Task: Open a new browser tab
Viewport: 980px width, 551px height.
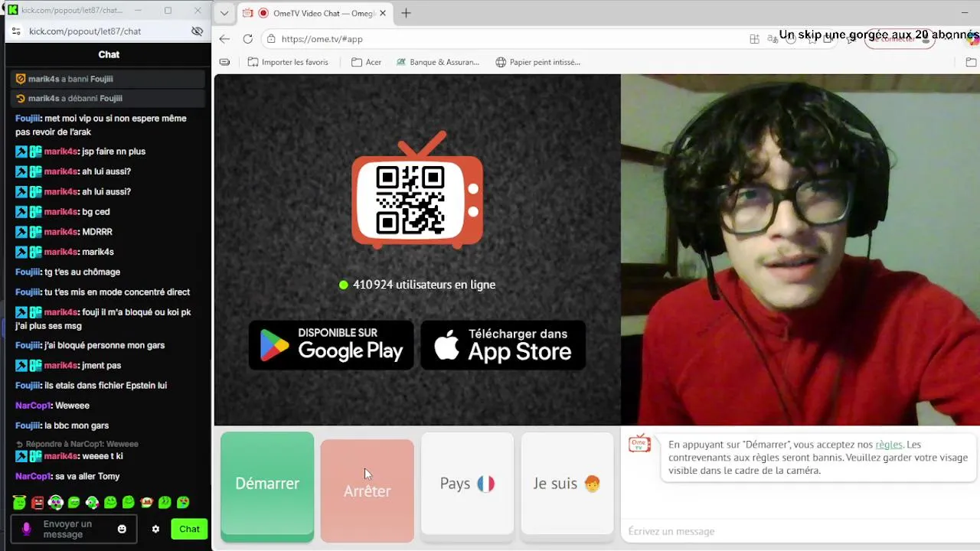Action: click(406, 13)
